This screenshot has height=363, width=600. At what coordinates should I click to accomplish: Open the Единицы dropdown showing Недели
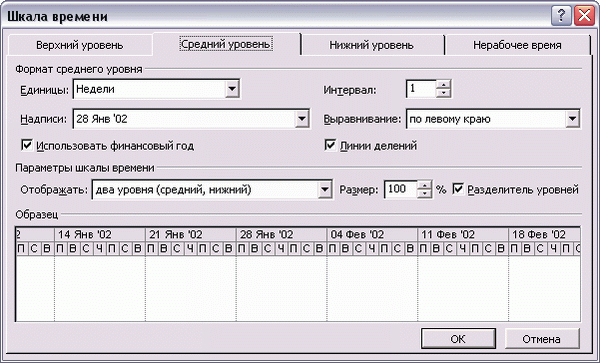point(157,89)
